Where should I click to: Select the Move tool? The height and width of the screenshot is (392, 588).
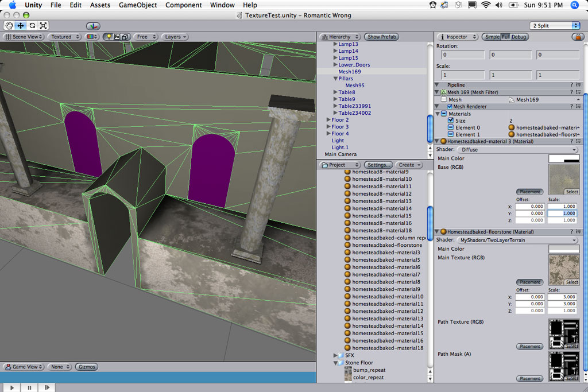click(20, 25)
